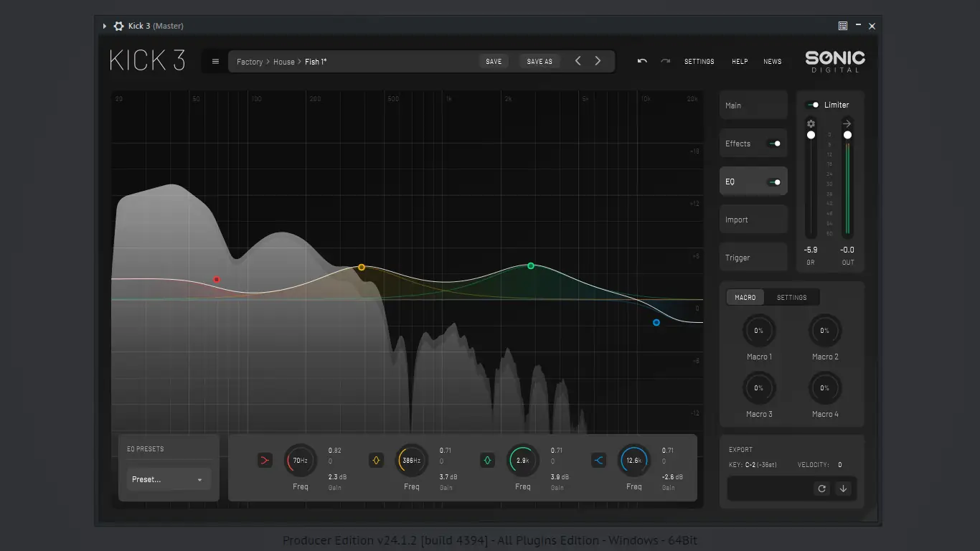980x551 pixels.
Task: Click the limiter output slider handle
Action: pyautogui.click(x=847, y=135)
